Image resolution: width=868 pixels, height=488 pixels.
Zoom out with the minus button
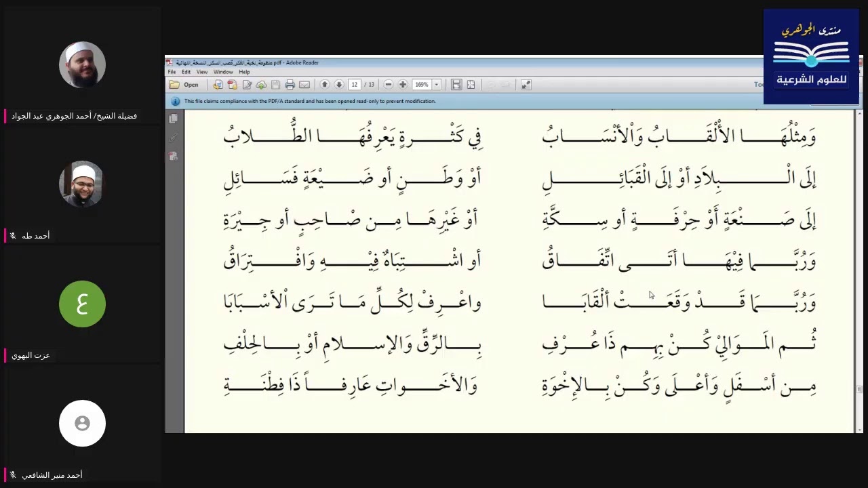click(389, 85)
